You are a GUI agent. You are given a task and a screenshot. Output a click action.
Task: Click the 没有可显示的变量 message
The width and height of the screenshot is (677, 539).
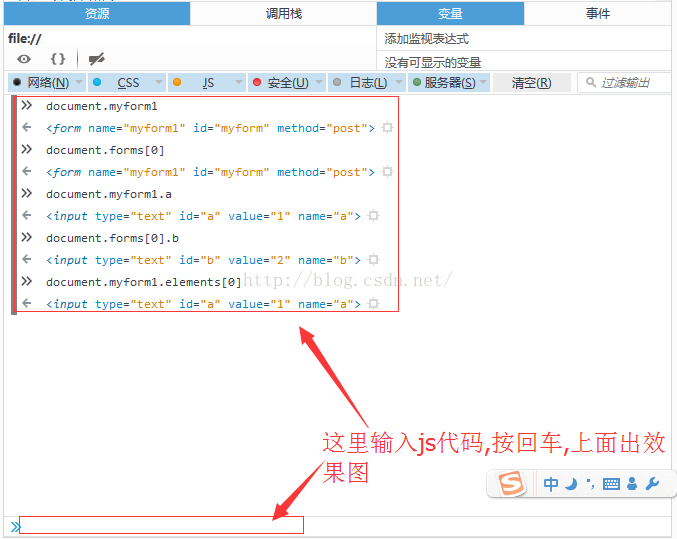433,63
